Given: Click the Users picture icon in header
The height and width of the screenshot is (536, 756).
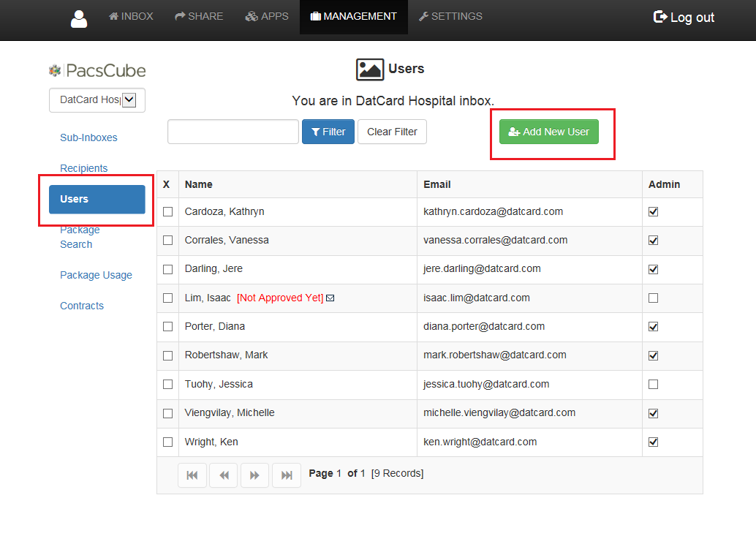Looking at the screenshot, I should click(x=370, y=69).
